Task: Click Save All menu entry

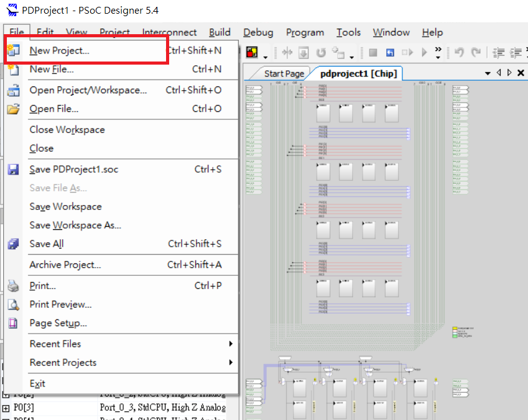Action: [121, 244]
